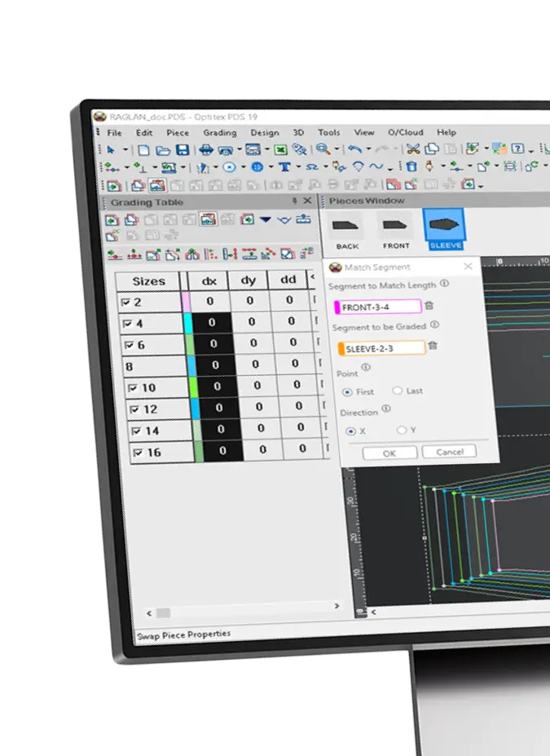Click Cancel in Match Segment dialog
The height and width of the screenshot is (756, 550).
click(449, 452)
